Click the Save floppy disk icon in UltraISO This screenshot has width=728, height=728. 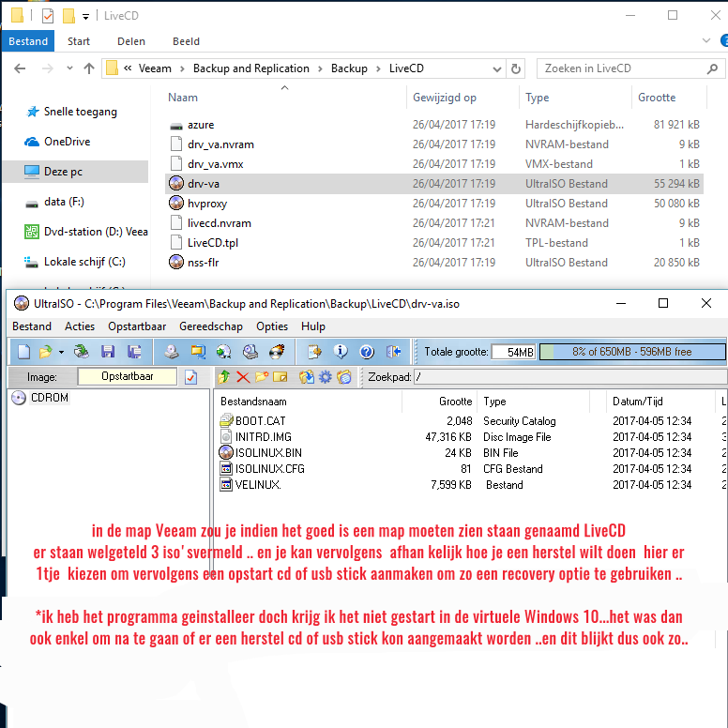pos(108,352)
